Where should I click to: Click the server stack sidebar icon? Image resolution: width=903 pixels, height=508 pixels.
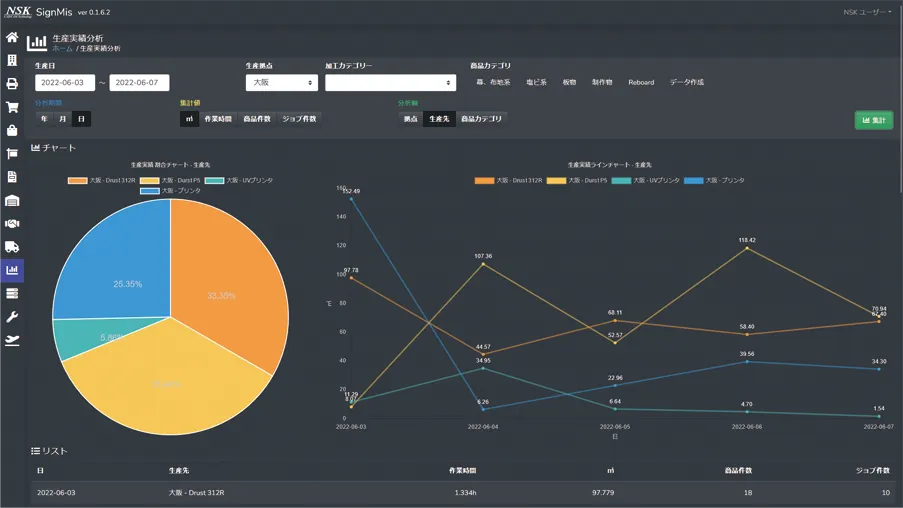(12, 294)
